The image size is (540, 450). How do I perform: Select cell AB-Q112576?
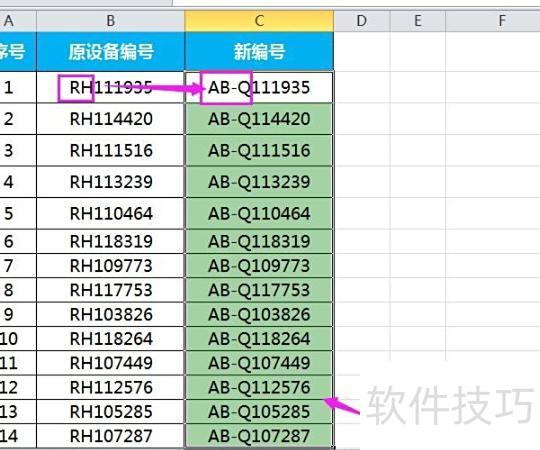(x=259, y=387)
